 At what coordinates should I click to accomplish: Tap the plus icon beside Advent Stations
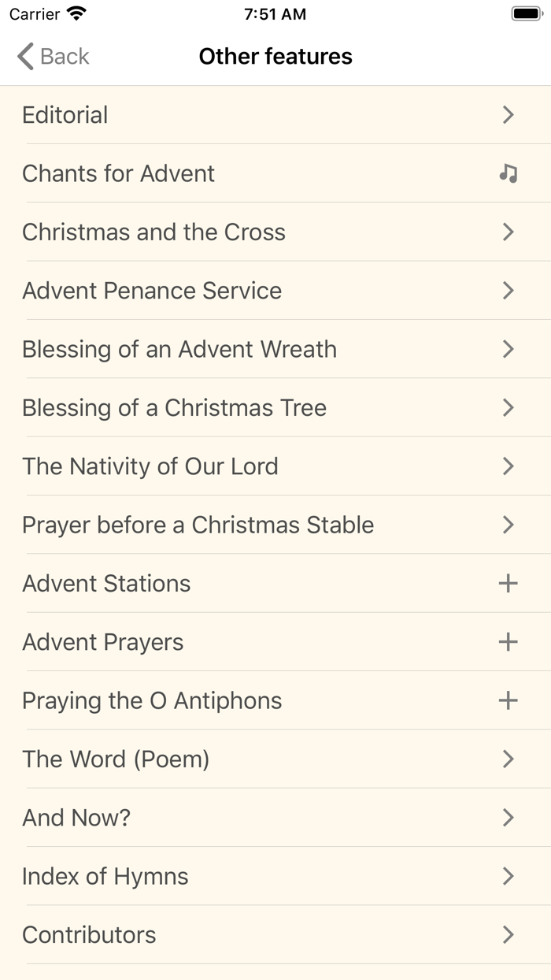[508, 583]
